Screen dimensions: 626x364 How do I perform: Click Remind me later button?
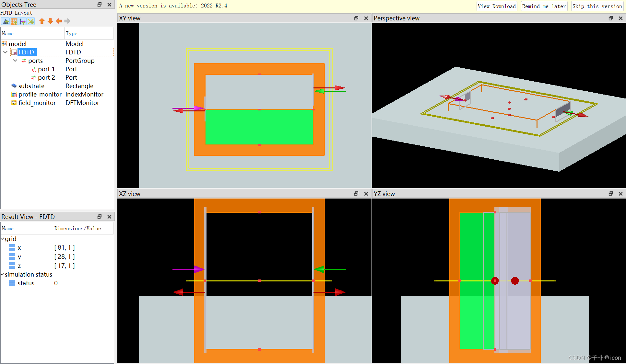(x=544, y=6)
